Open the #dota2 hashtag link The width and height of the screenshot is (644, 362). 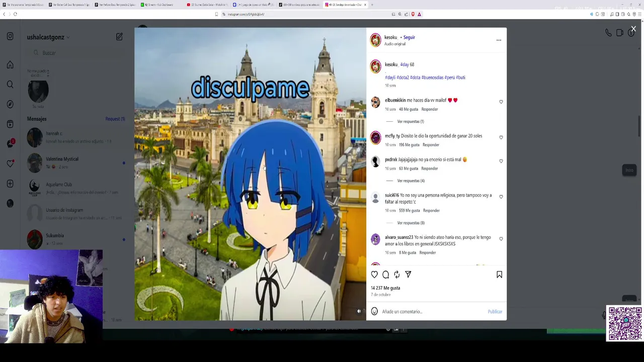tap(403, 77)
